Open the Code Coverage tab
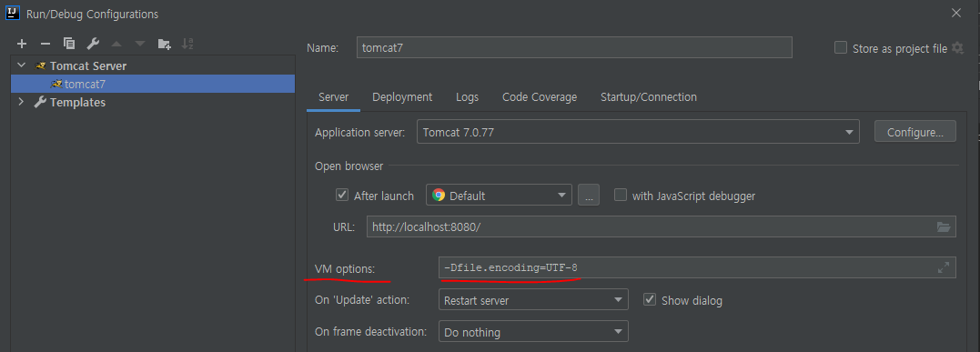Screen dimensions: 980x352 540,97
